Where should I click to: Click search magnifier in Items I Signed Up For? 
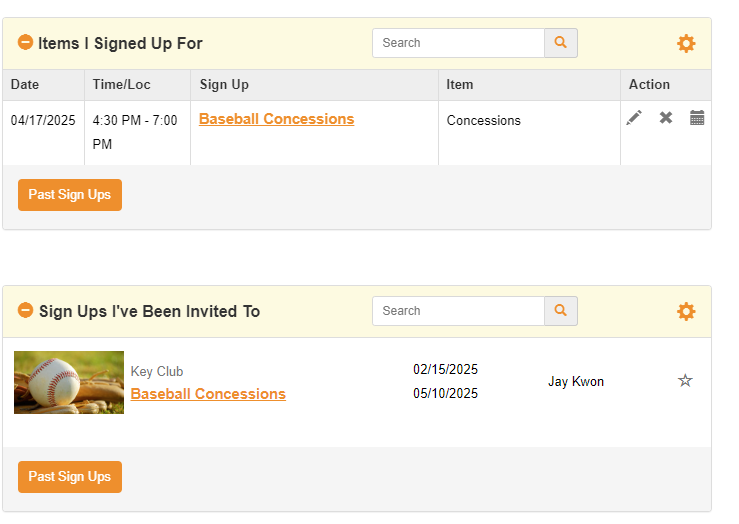[561, 43]
